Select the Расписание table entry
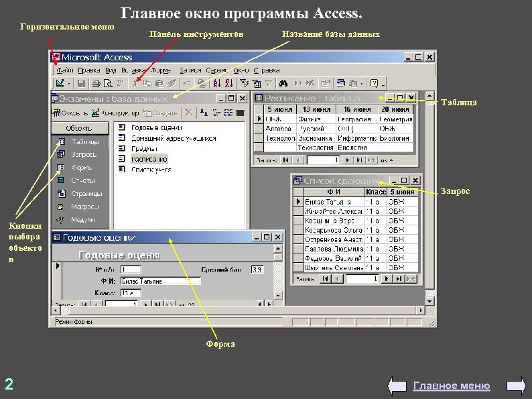This screenshot has width=532, height=399. (143, 159)
